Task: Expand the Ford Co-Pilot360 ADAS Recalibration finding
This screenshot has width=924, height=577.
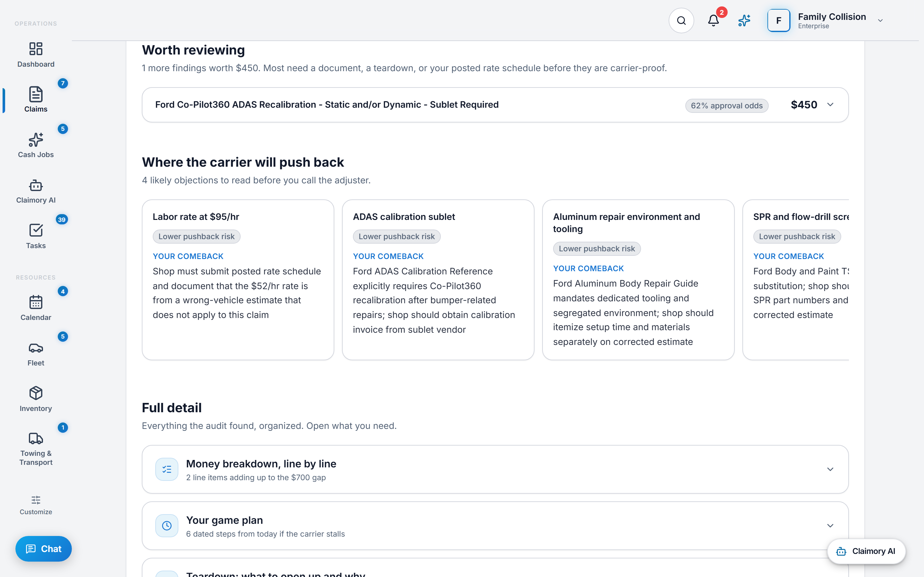Action: pos(495,105)
